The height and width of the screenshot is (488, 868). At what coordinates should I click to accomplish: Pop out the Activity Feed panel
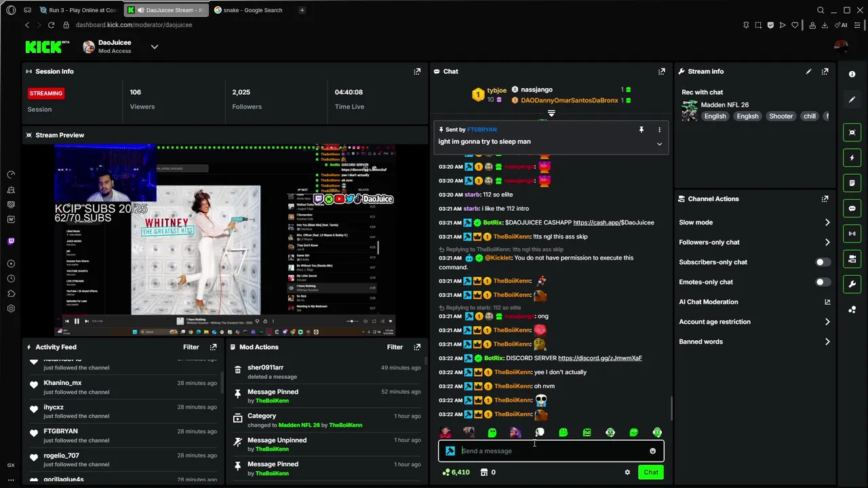(x=213, y=347)
